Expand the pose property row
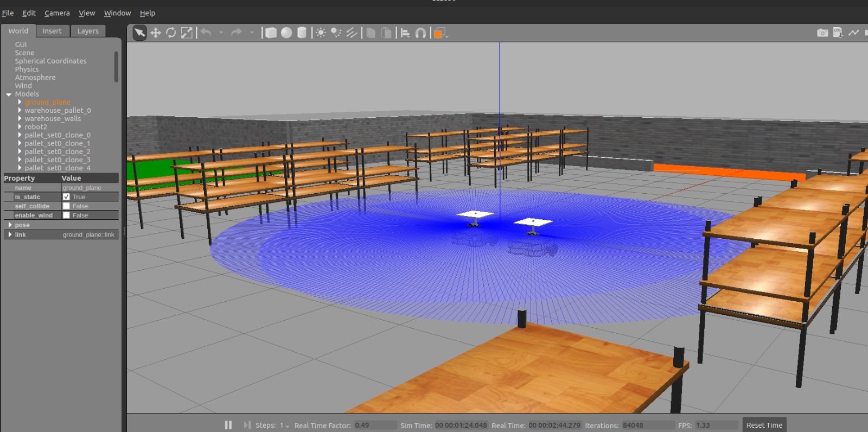Viewport: 868px width, 432px height. [x=10, y=225]
